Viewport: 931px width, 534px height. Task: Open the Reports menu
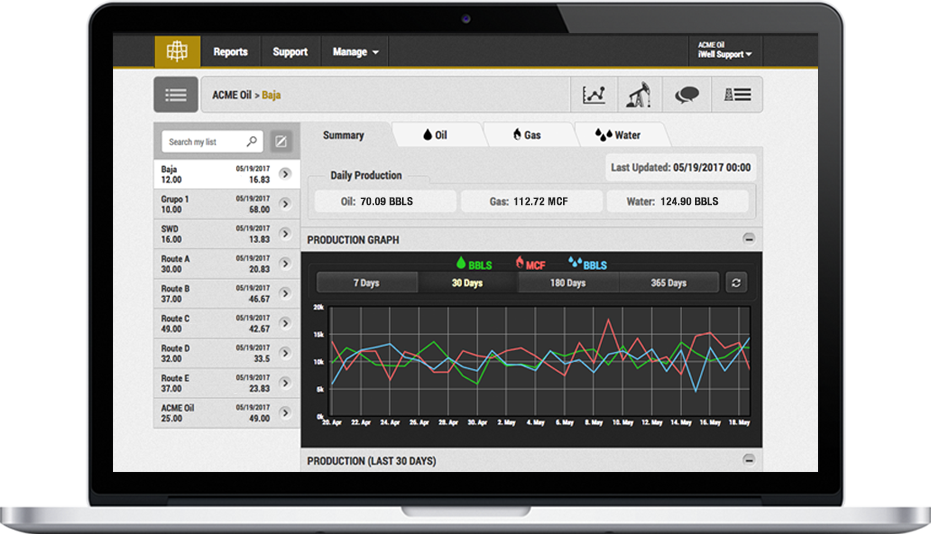tap(230, 52)
